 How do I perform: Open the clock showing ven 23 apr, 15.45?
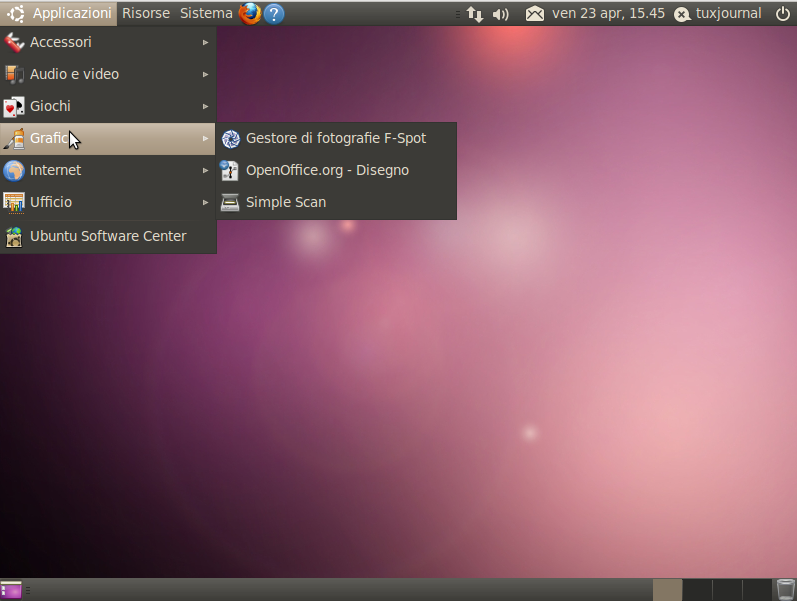(608, 14)
